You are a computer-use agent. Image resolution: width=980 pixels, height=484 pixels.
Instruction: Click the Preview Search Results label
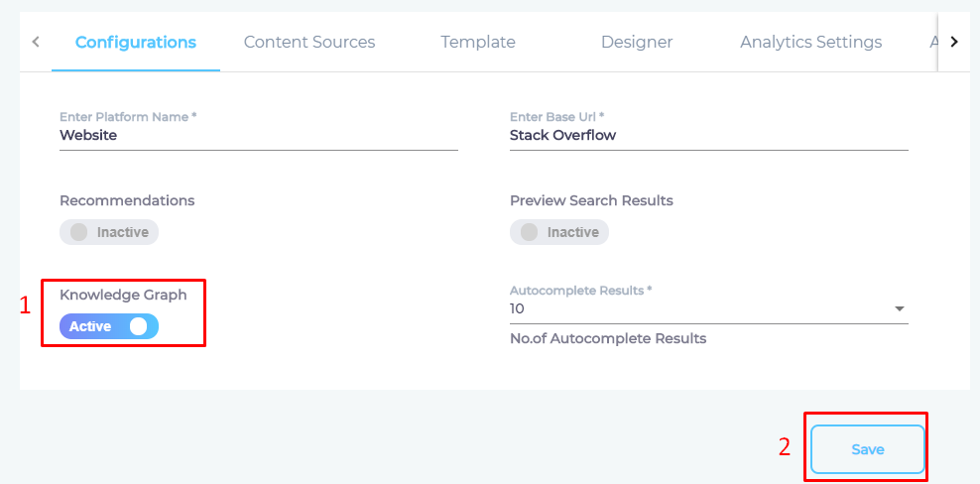click(x=591, y=200)
